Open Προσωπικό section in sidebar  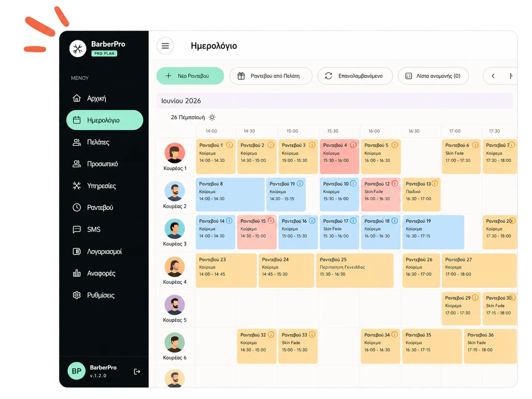click(x=104, y=164)
